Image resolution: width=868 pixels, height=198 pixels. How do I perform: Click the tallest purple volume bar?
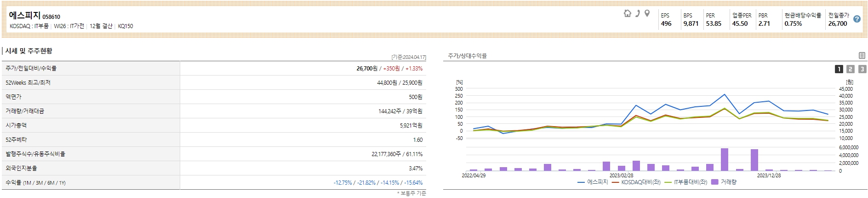(725, 159)
